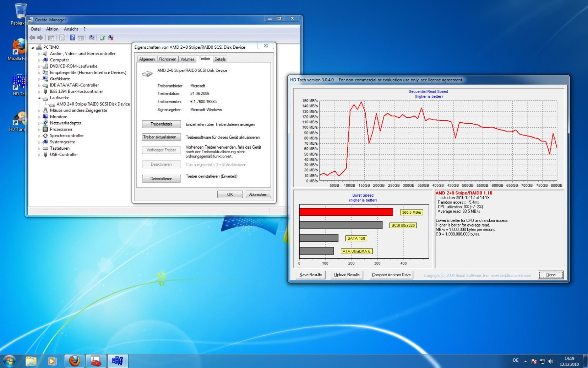Click the red 360.3 MB/s burst bar
This screenshot has width=588, height=368.
click(346, 212)
